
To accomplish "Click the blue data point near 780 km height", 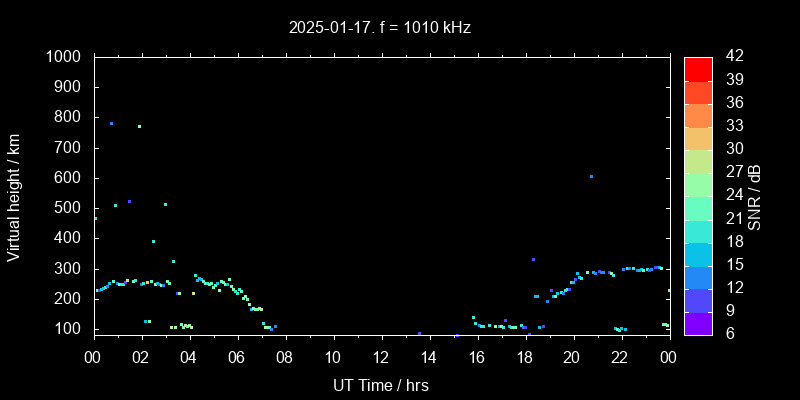I will point(111,124).
